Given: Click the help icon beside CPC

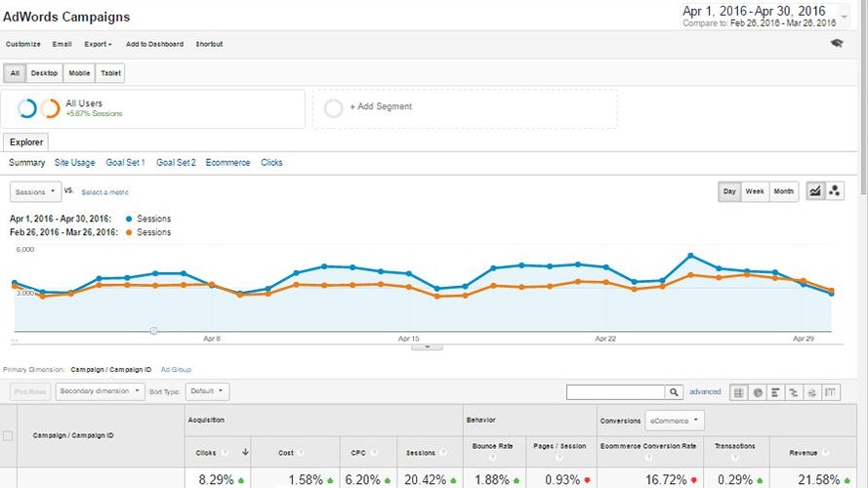Looking at the screenshot, I should 374,453.
